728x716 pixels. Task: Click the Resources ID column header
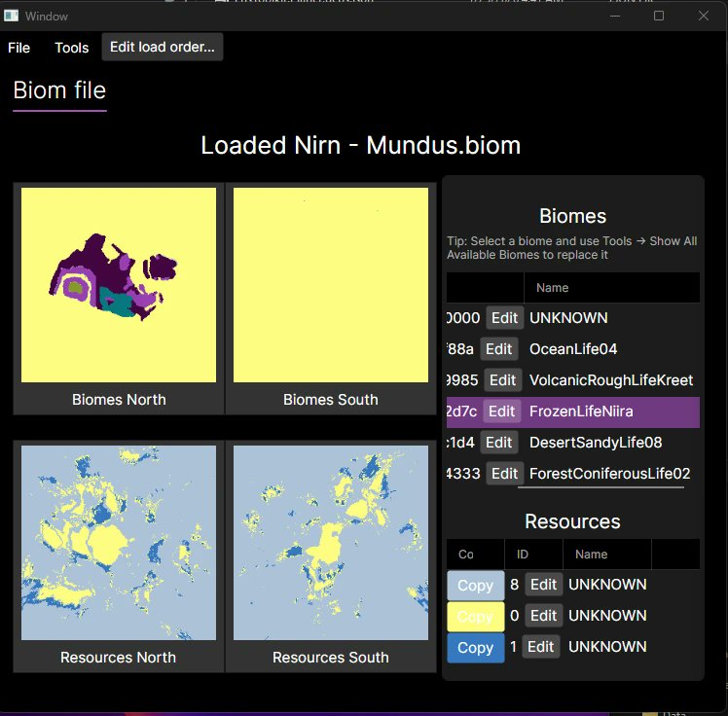pos(533,555)
